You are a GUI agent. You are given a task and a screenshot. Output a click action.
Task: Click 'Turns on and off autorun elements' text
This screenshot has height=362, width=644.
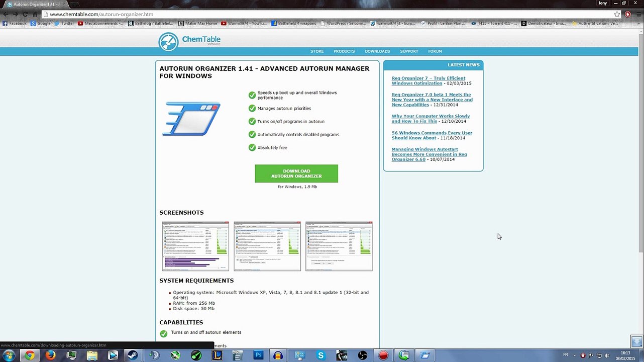coord(206,332)
